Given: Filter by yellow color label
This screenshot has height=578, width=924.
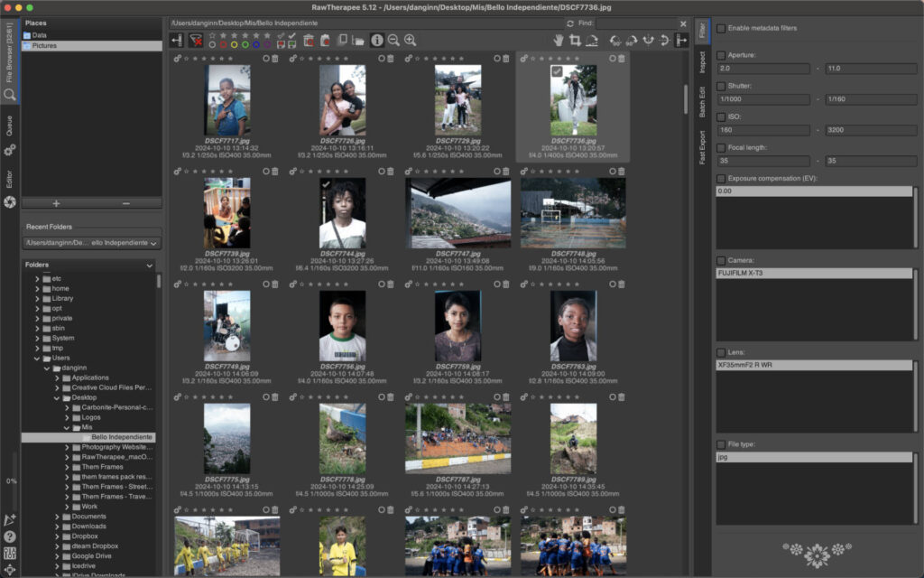Looking at the screenshot, I should [x=235, y=45].
